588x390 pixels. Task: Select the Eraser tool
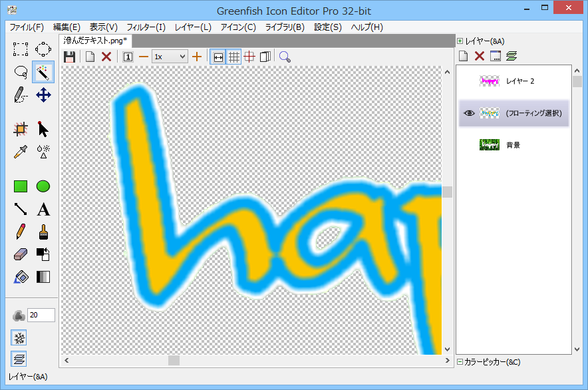pyautogui.click(x=21, y=254)
